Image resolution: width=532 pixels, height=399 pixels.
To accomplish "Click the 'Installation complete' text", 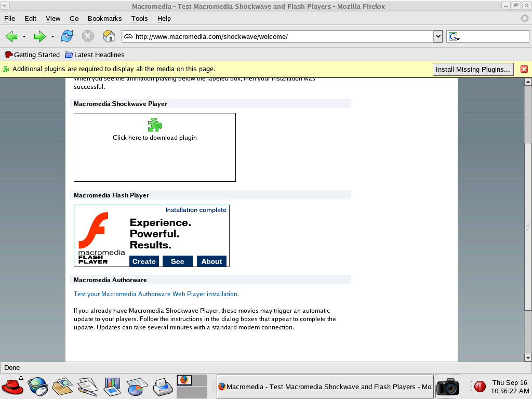I will tap(196, 210).
